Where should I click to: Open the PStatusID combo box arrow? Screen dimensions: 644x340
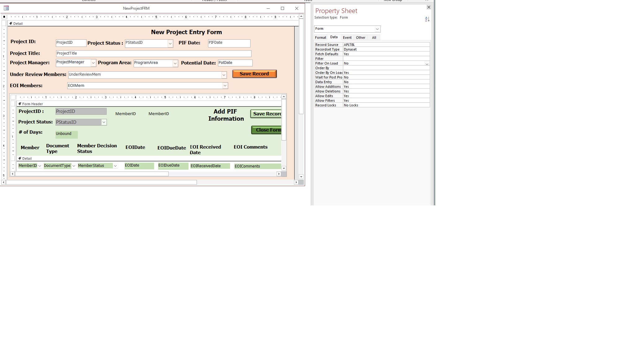[x=170, y=43]
